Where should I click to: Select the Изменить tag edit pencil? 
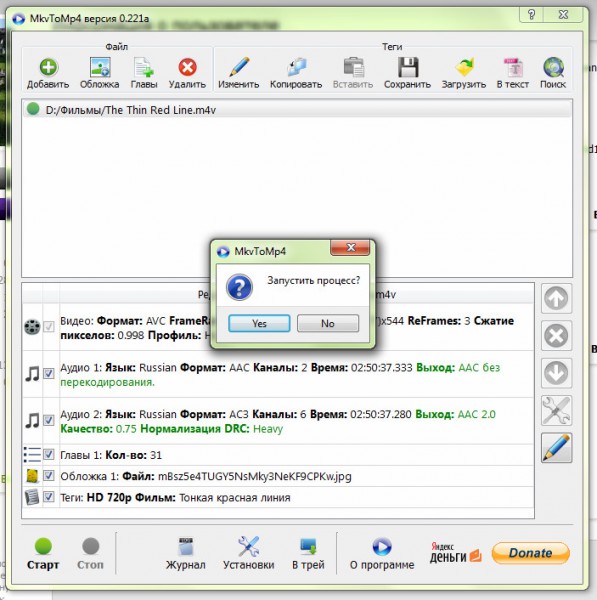(239, 67)
